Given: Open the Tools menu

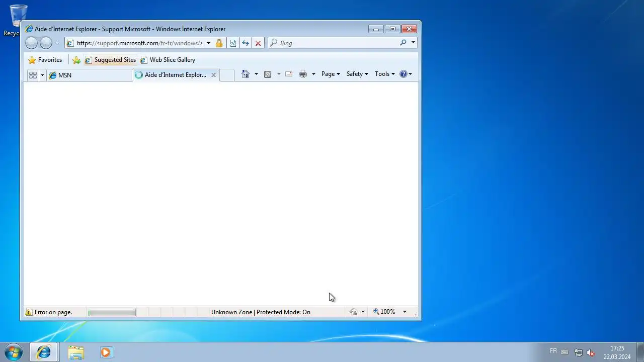Looking at the screenshot, I should 385,74.
